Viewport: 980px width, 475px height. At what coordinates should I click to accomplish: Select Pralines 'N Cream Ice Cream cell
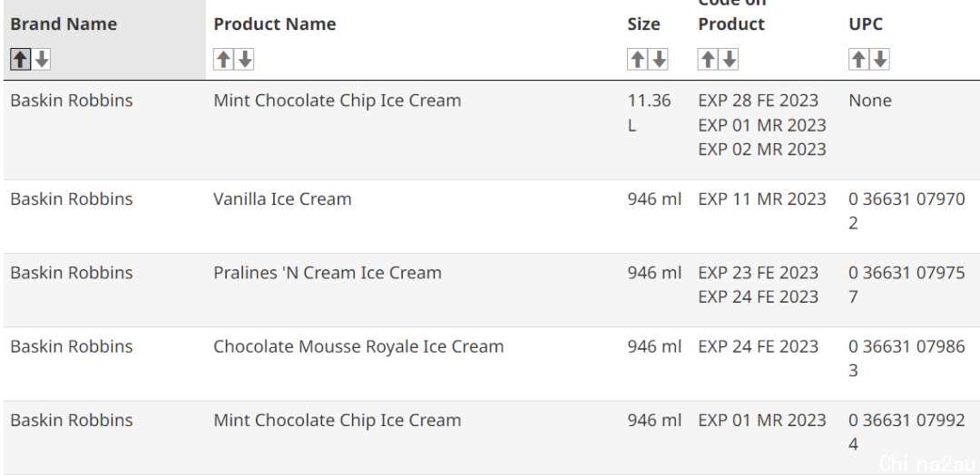point(327,273)
